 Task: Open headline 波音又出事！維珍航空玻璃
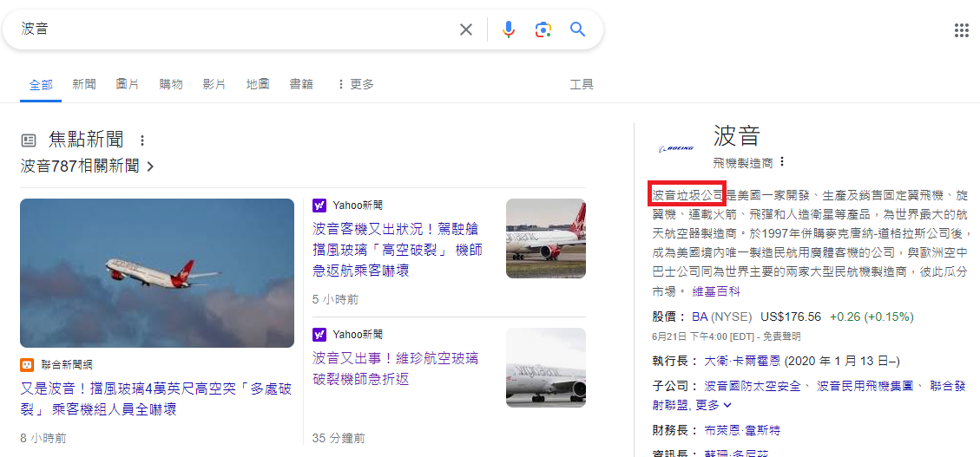point(396,369)
